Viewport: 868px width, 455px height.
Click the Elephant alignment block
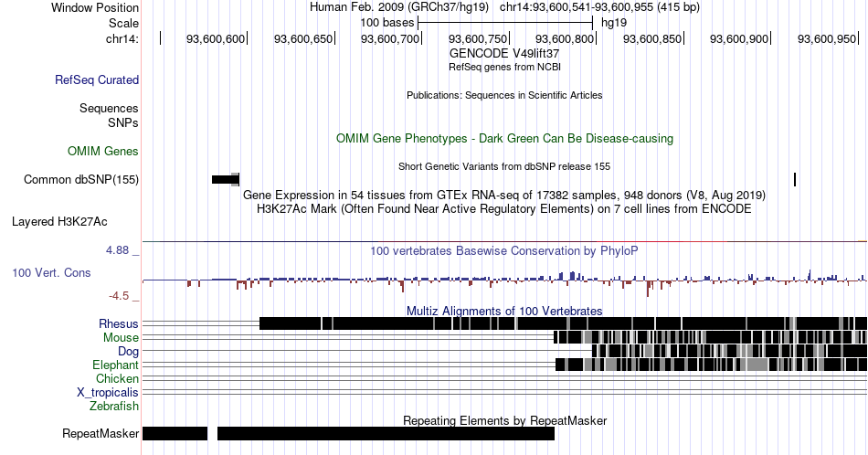point(712,365)
